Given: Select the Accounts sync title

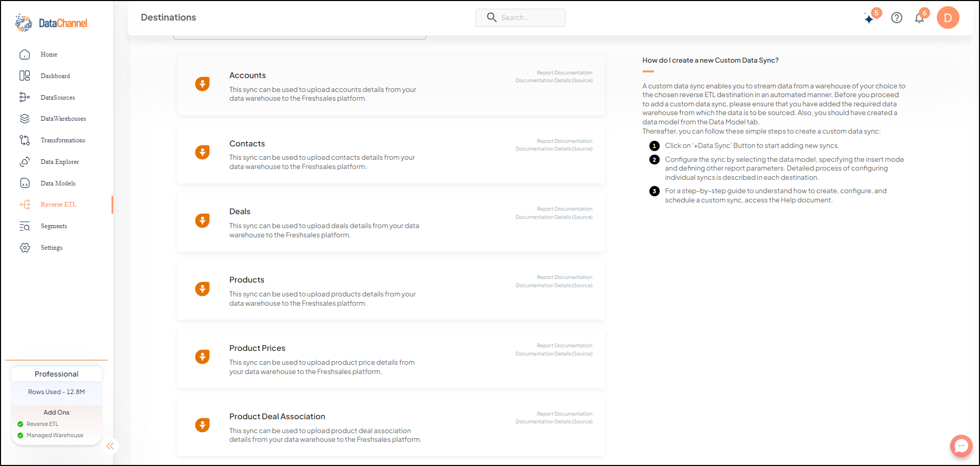Looking at the screenshot, I should coord(247,76).
